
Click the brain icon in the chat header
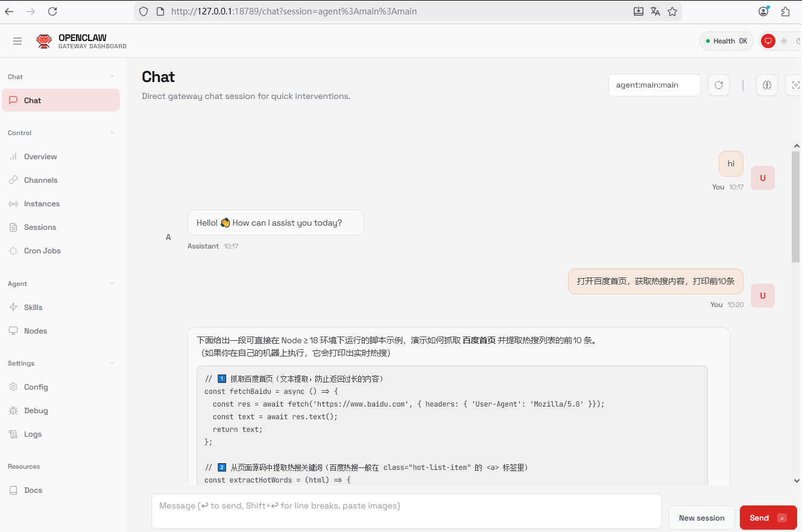[766, 84]
